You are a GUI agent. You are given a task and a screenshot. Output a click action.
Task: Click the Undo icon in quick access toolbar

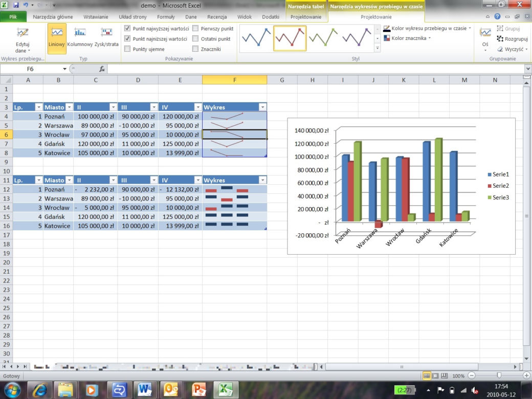(26, 5)
